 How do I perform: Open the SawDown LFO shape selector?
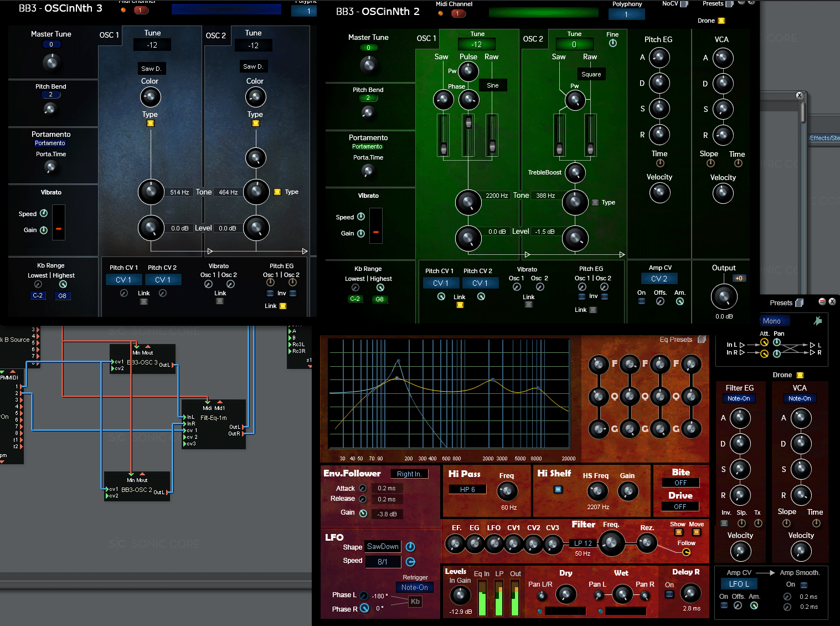383,547
